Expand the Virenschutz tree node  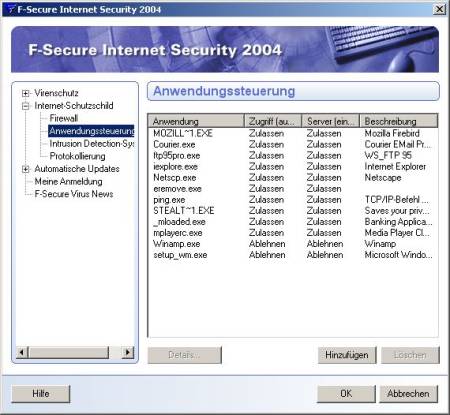[26, 93]
